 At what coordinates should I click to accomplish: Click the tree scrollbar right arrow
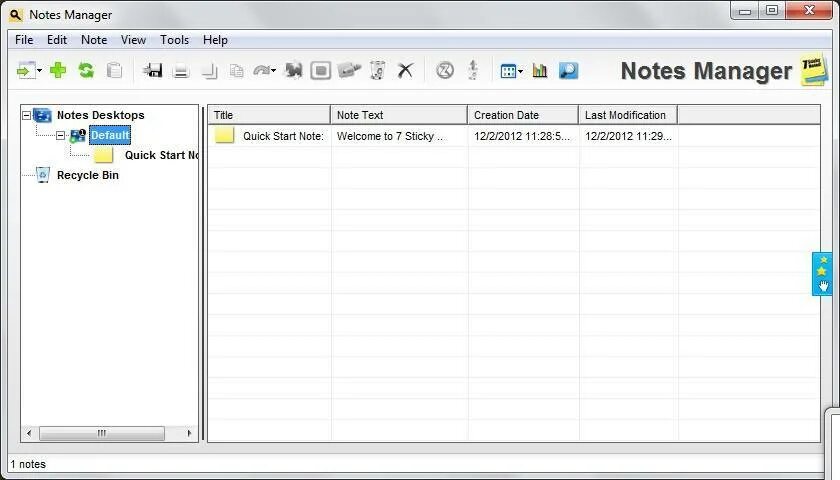pyautogui.click(x=189, y=433)
